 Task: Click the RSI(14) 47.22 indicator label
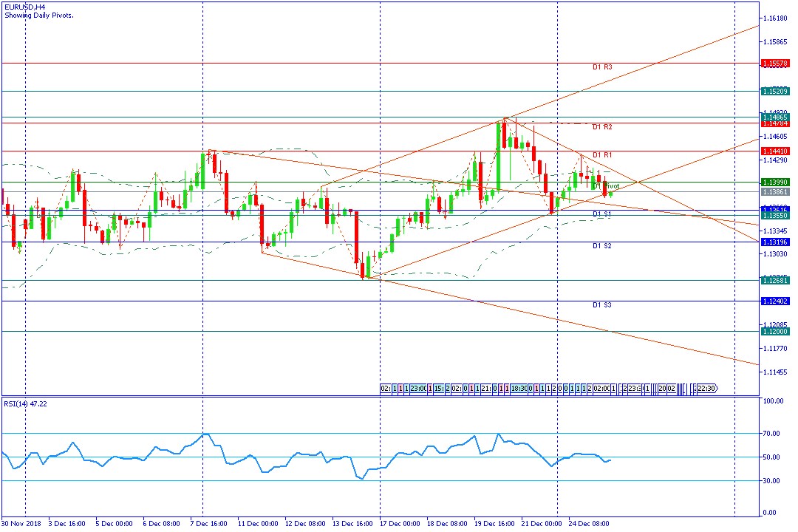point(25,403)
